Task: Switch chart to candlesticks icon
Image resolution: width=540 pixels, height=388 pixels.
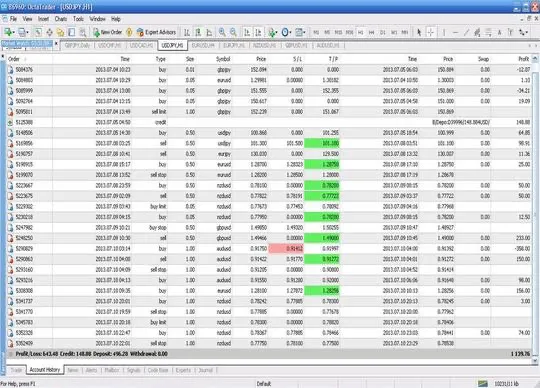Action: (x=198, y=32)
